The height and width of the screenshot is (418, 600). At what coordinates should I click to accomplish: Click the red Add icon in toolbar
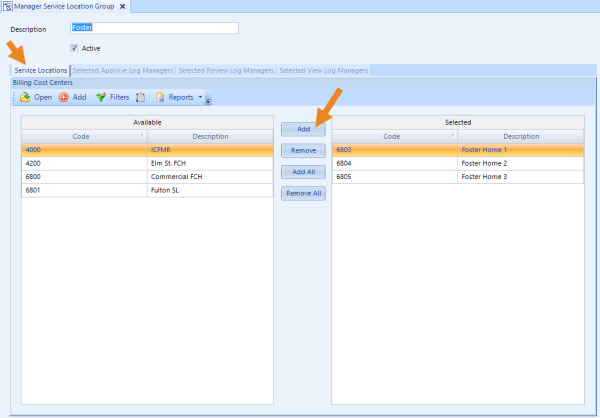64,97
